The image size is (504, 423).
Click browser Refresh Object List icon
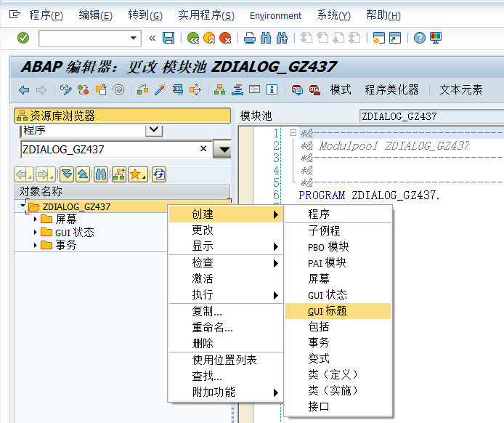click(x=159, y=174)
